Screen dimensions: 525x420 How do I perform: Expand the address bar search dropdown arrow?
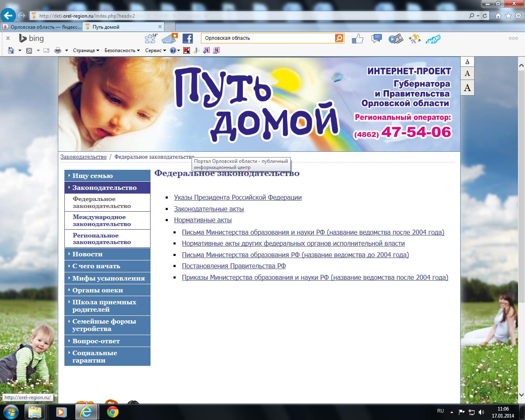coord(478,16)
